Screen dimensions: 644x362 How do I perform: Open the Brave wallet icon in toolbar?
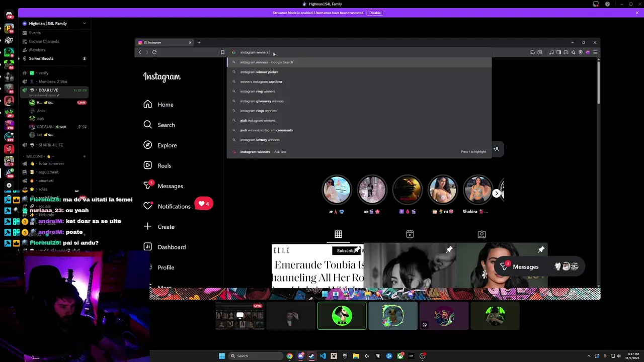566,52
